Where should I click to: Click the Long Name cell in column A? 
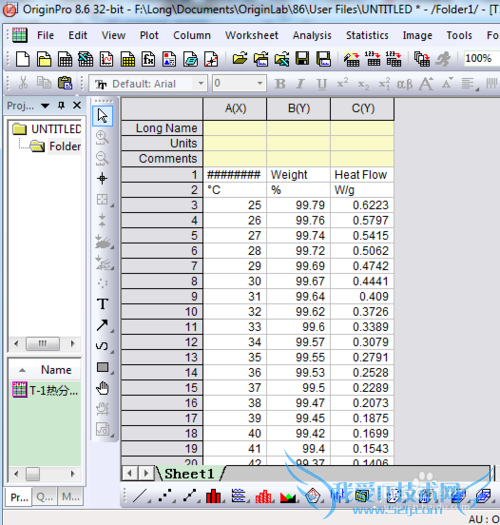pyautogui.click(x=235, y=128)
